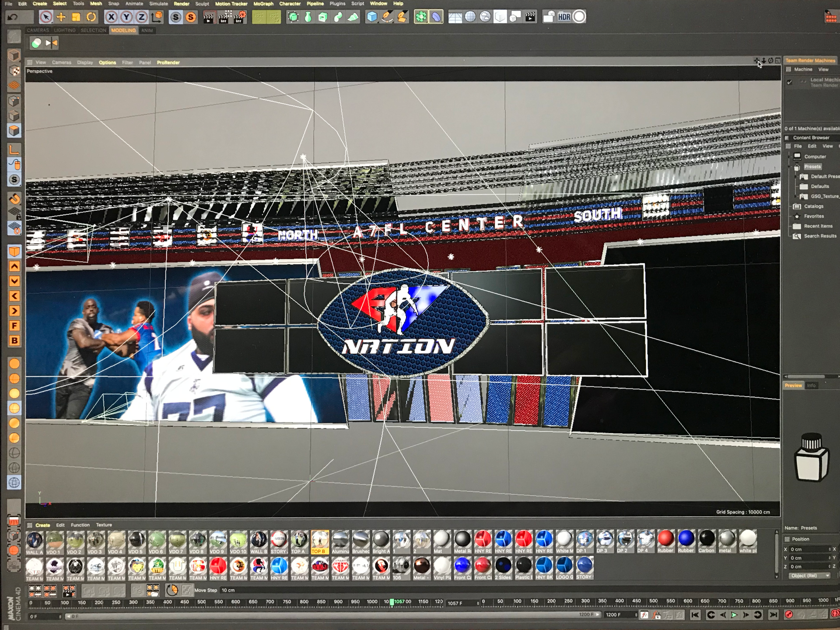Viewport: 840px width, 630px height.
Task: Click the HDR icon in toolbar
Action: (564, 17)
